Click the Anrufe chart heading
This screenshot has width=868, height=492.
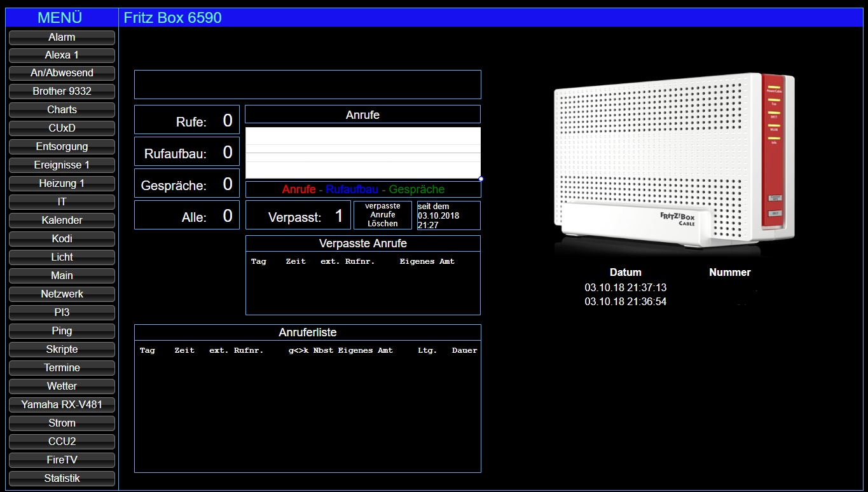click(363, 115)
